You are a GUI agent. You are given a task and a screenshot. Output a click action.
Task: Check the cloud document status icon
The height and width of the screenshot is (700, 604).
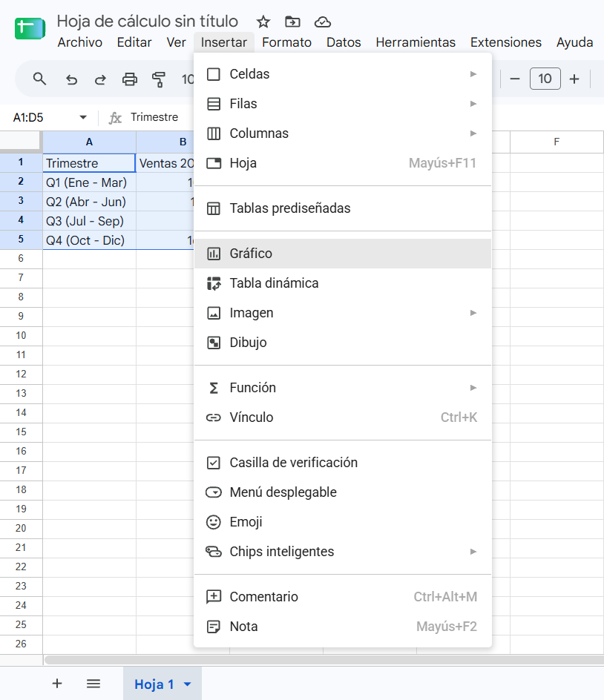(323, 22)
